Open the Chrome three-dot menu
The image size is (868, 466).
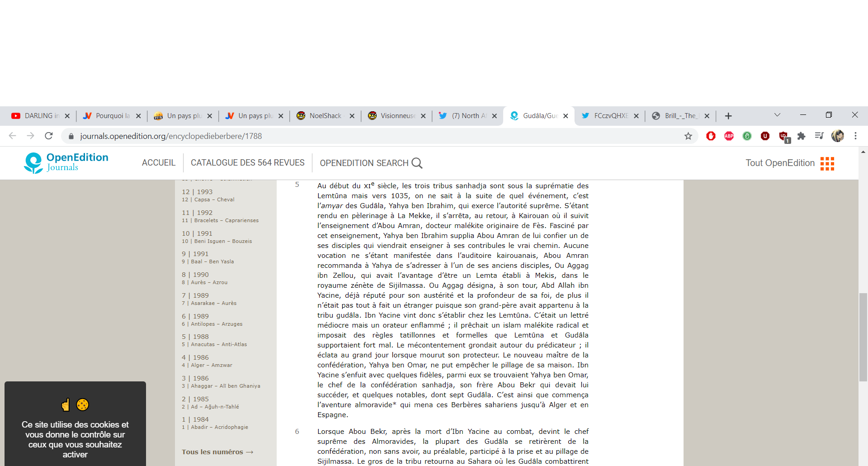pyautogui.click(x=855, y=136)
